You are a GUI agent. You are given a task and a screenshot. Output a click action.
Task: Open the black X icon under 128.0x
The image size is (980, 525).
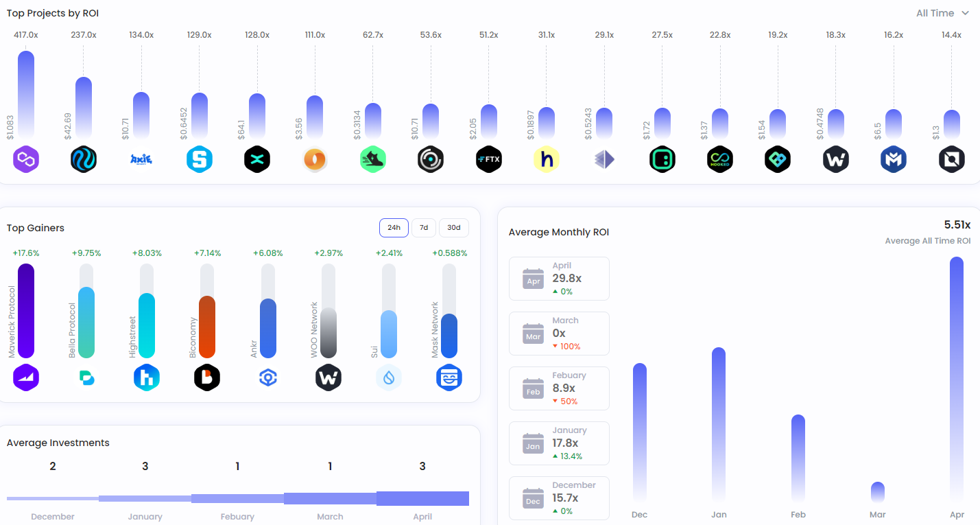pos(257,159)
